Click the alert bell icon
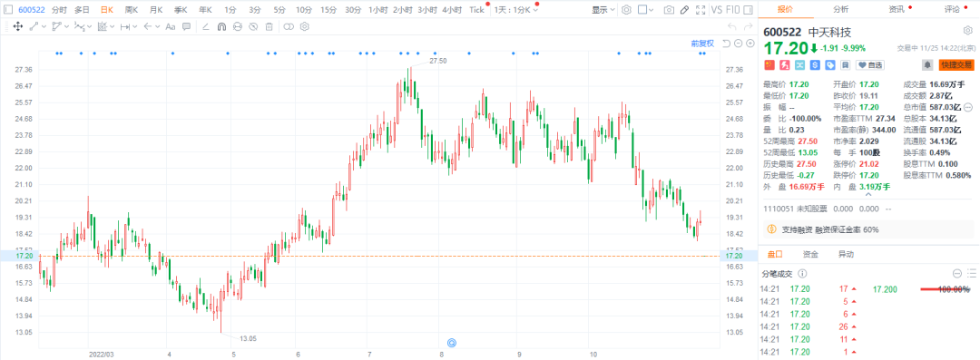 tap(927, 65)
